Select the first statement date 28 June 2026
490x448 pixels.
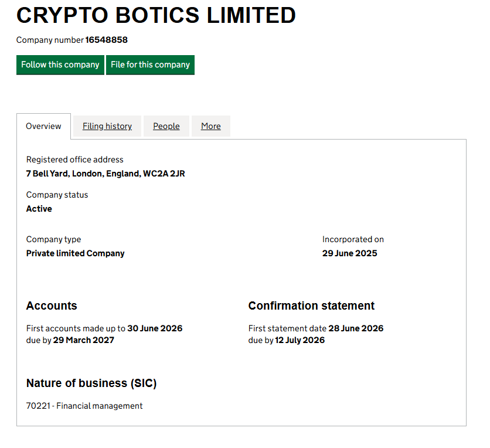[x=355, y=328]
